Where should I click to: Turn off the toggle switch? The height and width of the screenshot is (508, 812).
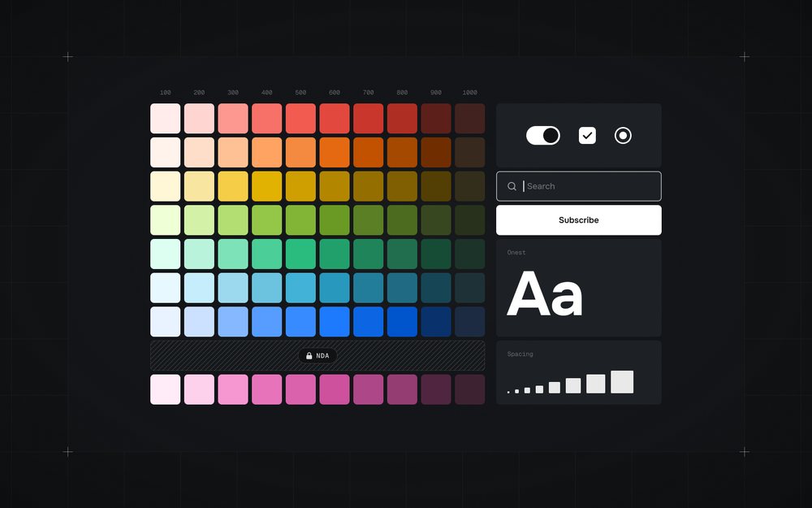tap(542, 135)
